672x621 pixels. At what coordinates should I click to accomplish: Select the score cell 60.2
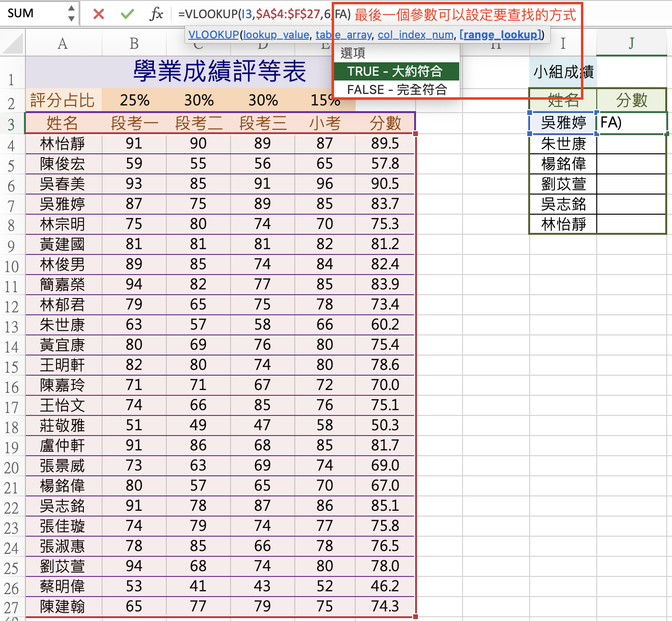pyautogui.click(x=385, y=325)
